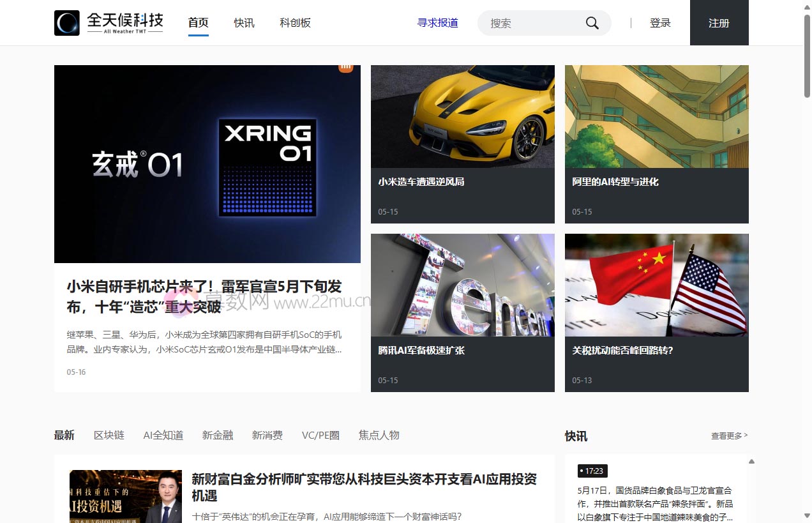The height and width of the screenshot is (523, 812).
Task: Select the 区块链 category tab
Action: [x=109, y=436]
